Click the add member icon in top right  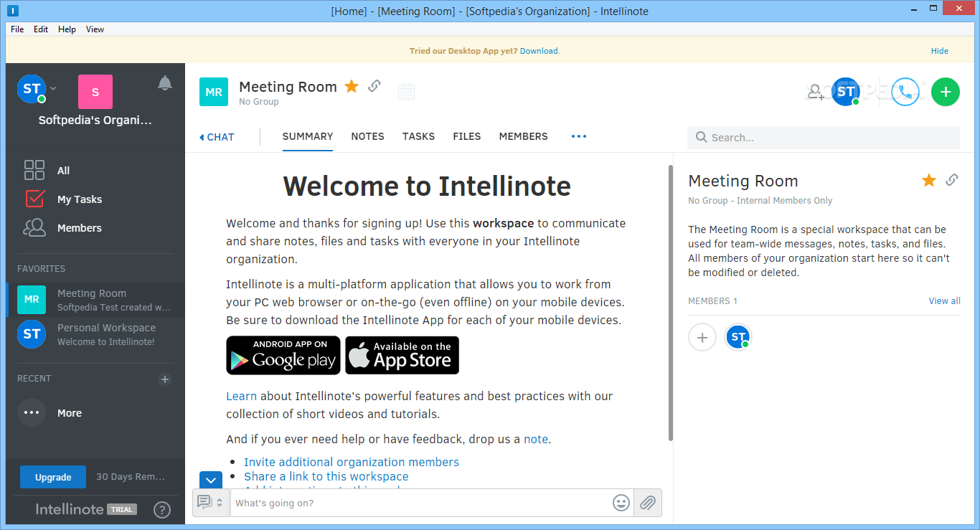pyautogui.click(x=816, y=92)
